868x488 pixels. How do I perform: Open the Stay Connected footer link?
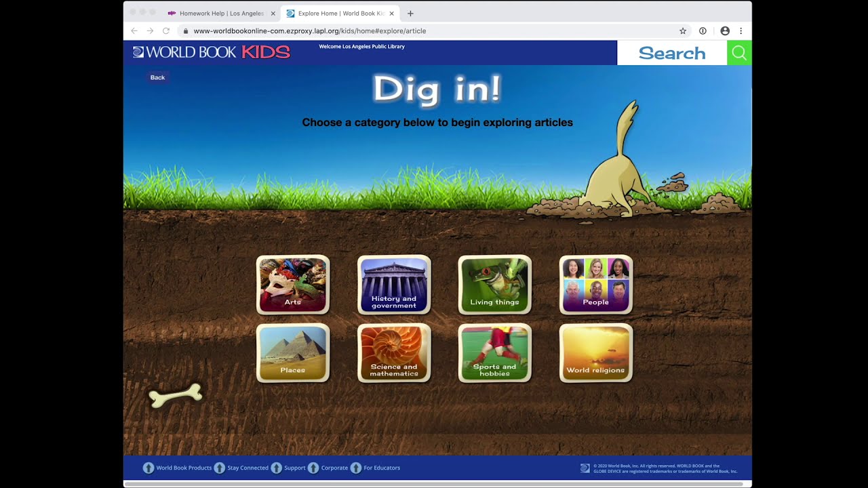248,468
